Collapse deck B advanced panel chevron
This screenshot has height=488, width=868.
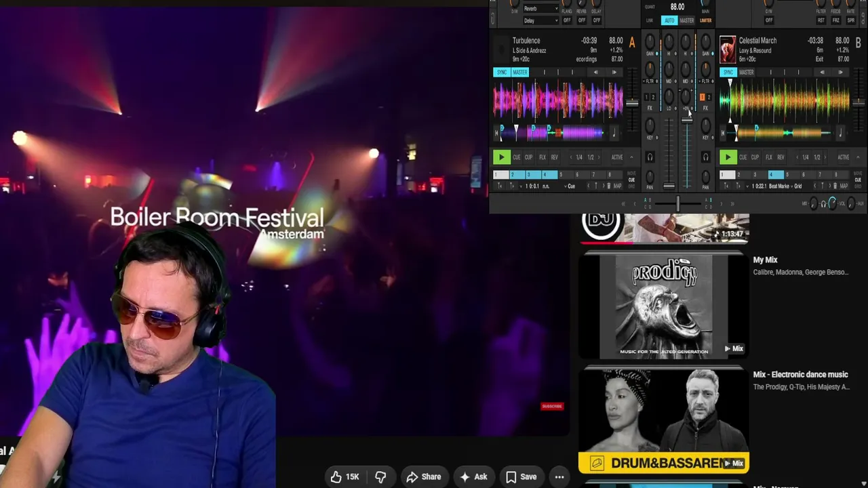(858, 157)
